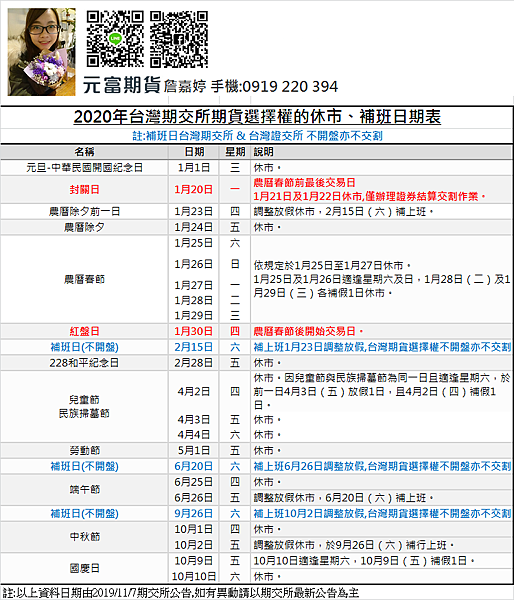The height and width of the screenshot is (600, 514).
Task: Click the red 紅盤日 cell
Action: tap(84, 331)
